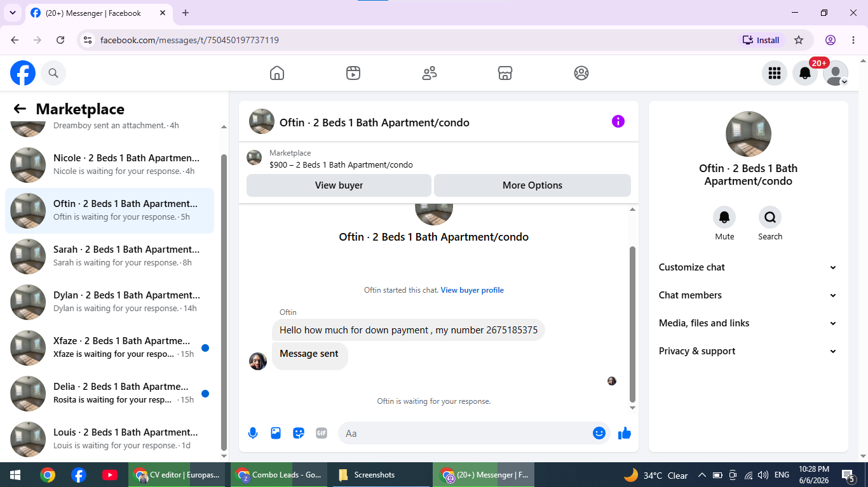Open Delia's unread conversation
The height and width of the screenshot is (487, 868).
click(x=109, y=394)
